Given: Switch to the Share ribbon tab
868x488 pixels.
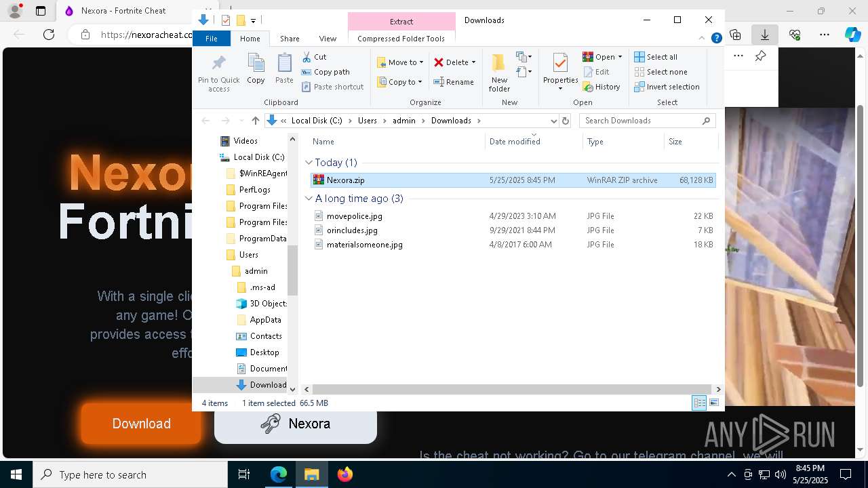Looking at the screenshot, I should click(x=290, y=39).
